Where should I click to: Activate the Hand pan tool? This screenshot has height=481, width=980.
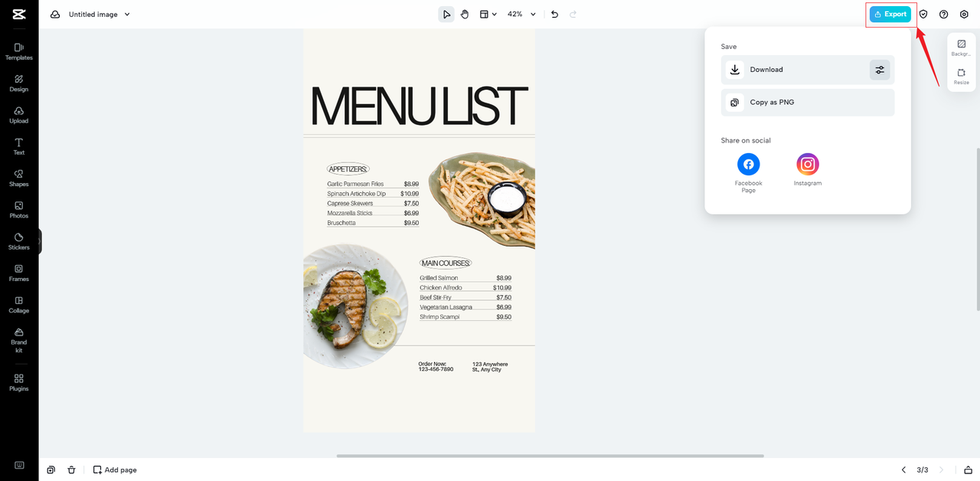pos(465,15)
